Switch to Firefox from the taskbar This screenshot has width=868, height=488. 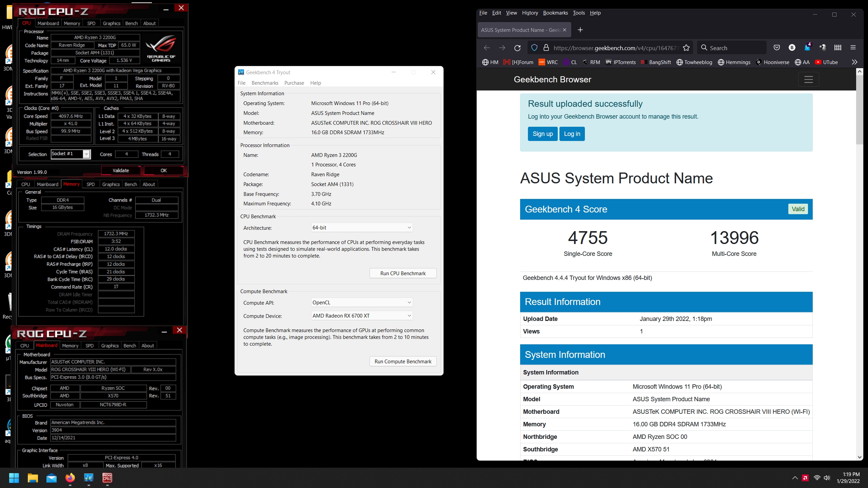click(x=70, y=478)
